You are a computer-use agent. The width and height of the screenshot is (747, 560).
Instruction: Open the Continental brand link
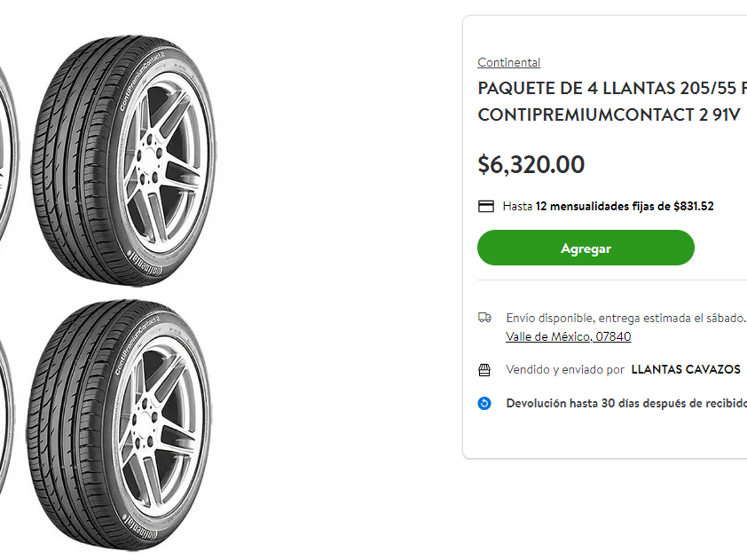(509, 62)
